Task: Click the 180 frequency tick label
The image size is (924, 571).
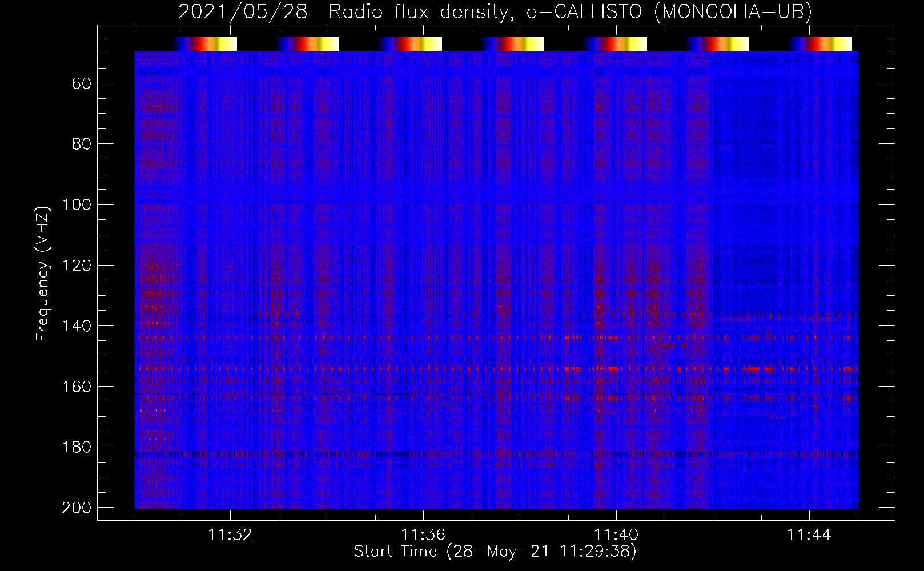Action: (x=77, y=447)
